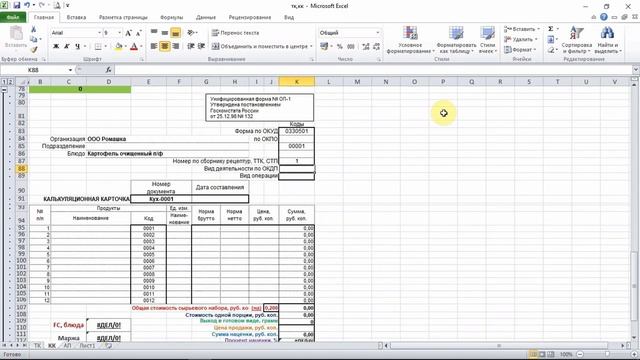Set top vertical alignment

(154, 33)
